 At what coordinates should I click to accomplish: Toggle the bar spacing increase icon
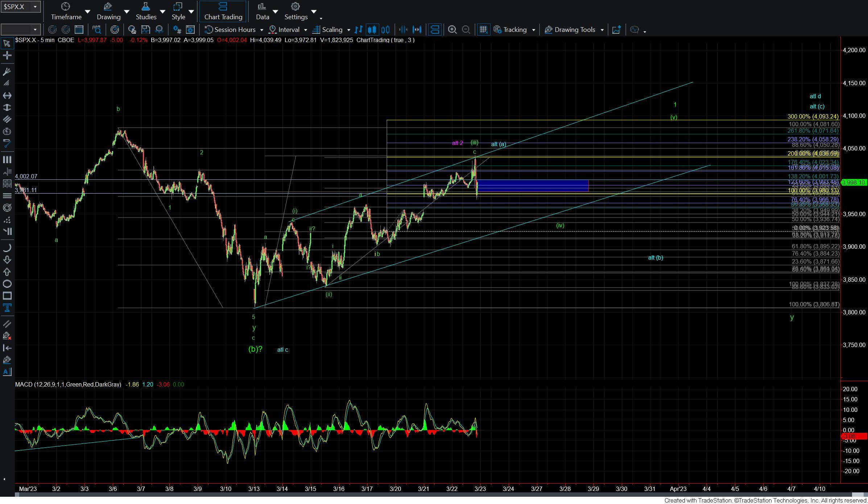[417, 30]
